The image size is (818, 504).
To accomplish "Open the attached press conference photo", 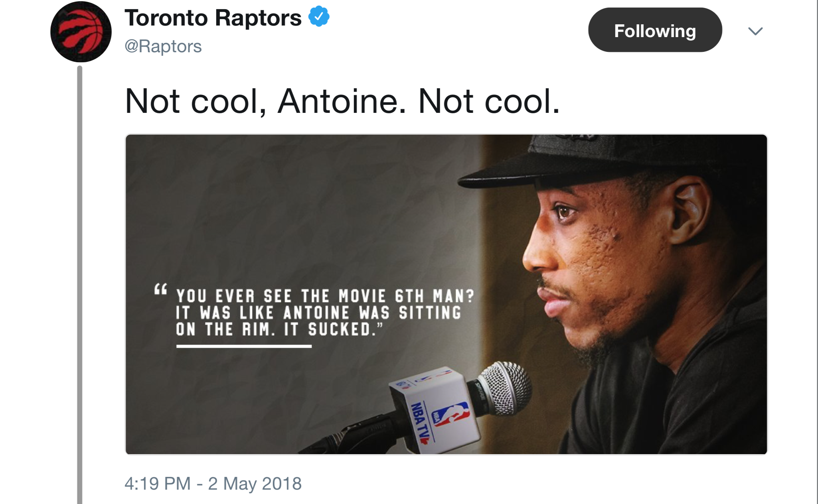I will 446,294.
